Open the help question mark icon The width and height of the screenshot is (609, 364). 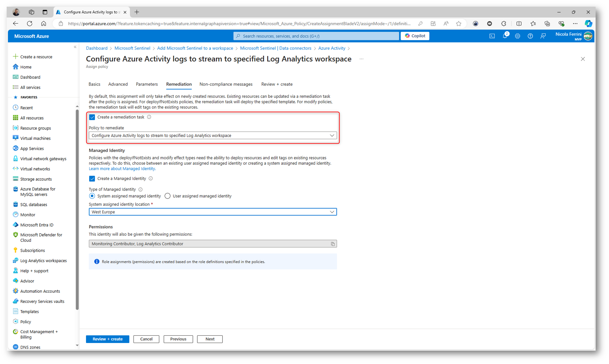[530, 36]
